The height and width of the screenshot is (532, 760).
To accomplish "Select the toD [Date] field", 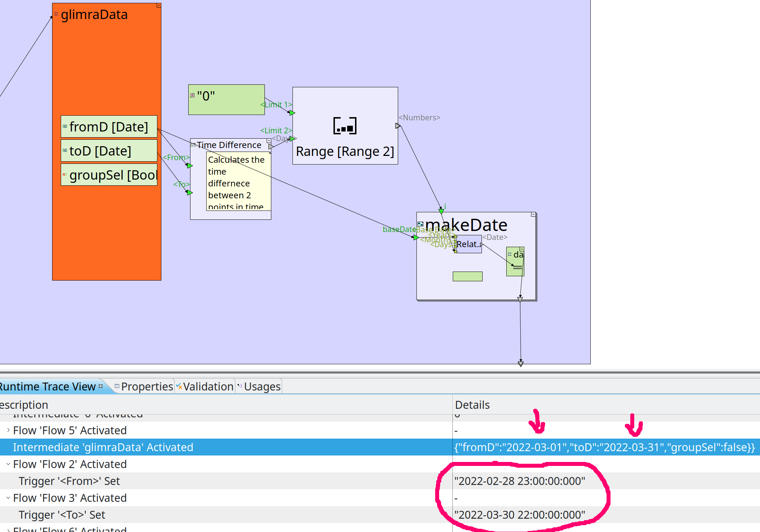I will [x=109, y=151].
